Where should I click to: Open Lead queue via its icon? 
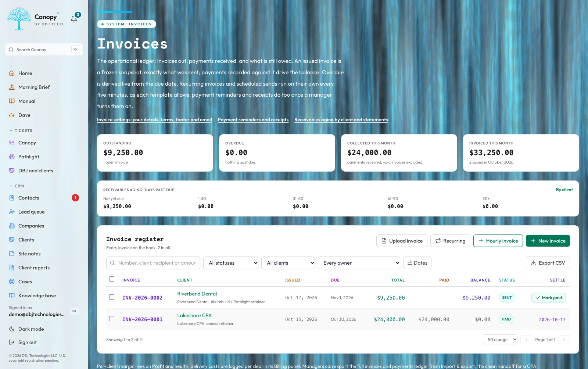point(12,212)
